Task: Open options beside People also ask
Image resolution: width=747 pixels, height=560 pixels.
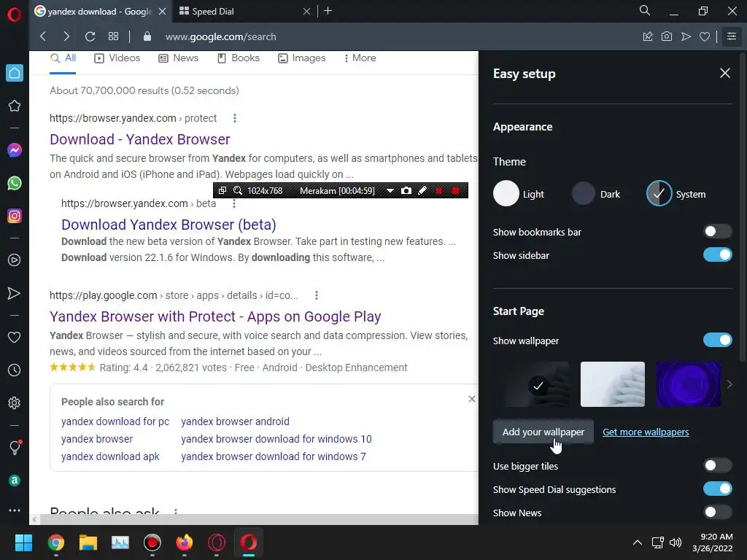Action: click(176, 511)
